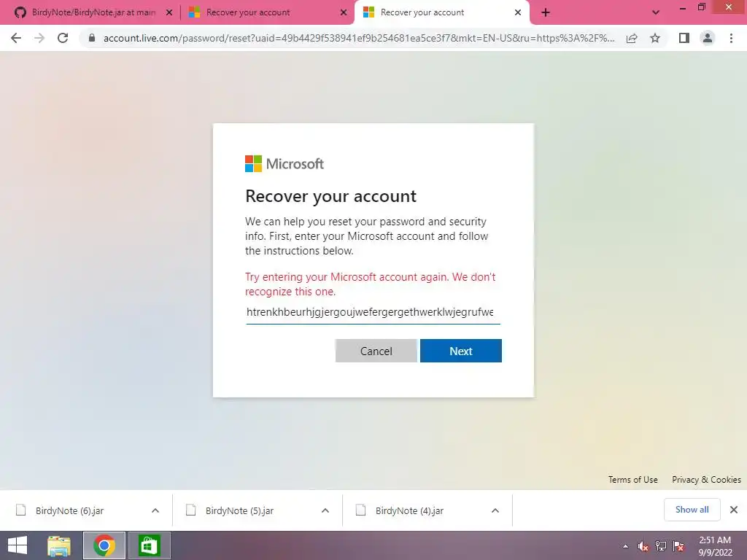The width and height of the screenshot is (747, 560).
Task: Open downloaded BirdyNote (5).jar
Action: 239,510
